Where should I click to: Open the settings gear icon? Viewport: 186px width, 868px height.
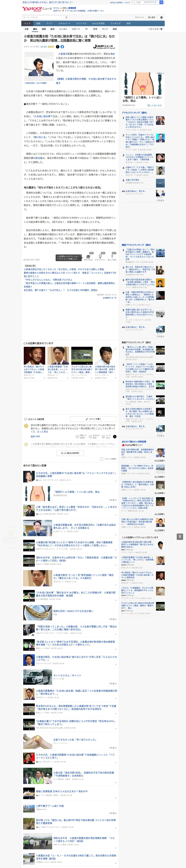[x=161, y=18]
